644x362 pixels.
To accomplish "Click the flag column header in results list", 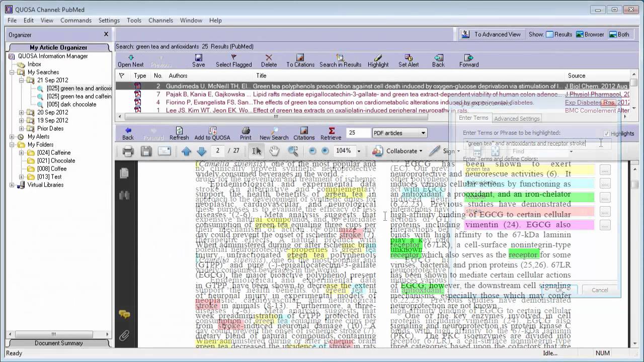I will coord(121,75).
